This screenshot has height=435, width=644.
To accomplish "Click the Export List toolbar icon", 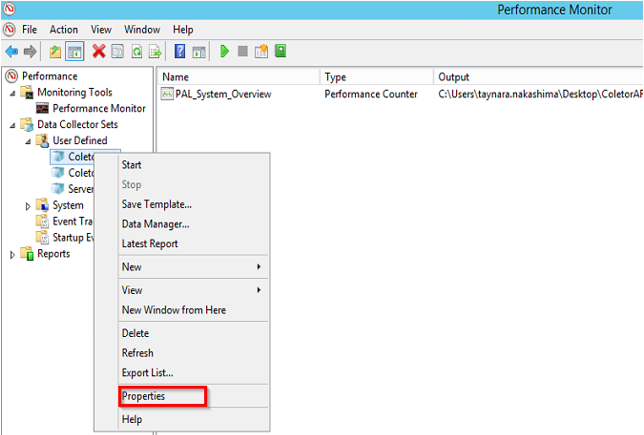I will tap(155, 52).
